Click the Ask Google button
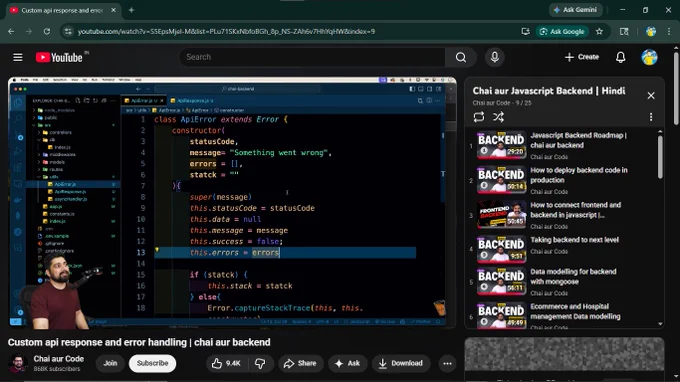 [562, 32]
